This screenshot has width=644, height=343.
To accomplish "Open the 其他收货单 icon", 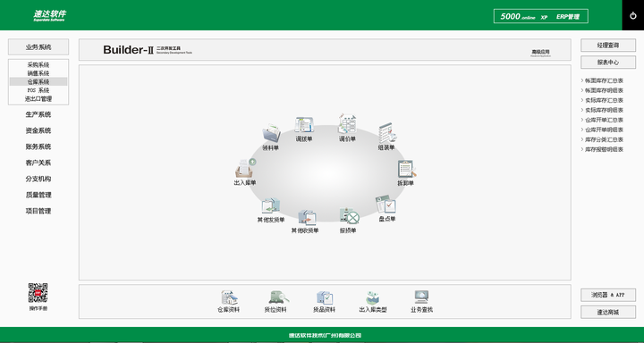I will tap(307, 217).
